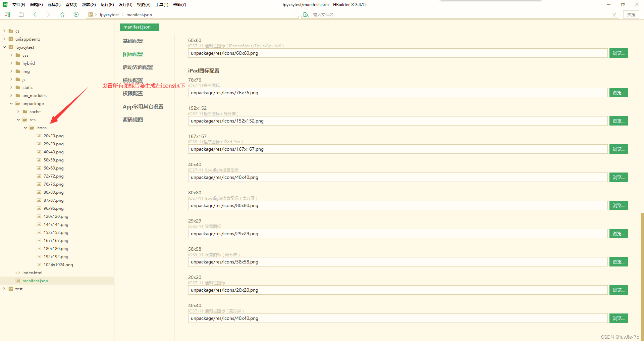Click 浏览 button next to 60x60 icon field
The image size is (644, 342).
pos(618,53)
